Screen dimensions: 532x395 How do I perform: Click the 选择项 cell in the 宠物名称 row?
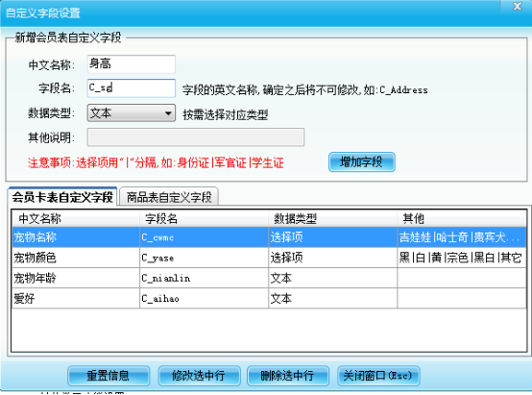pyautogui.click(x=333, y=237)
